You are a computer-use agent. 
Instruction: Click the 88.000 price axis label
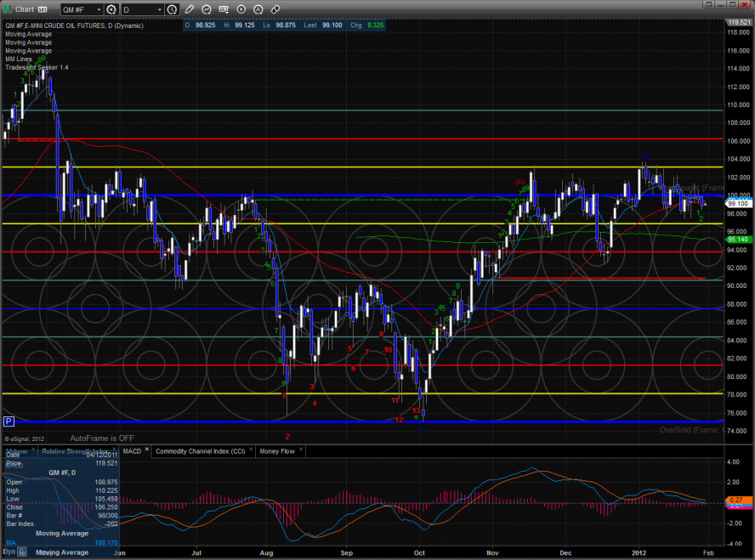tap(738, 304)
